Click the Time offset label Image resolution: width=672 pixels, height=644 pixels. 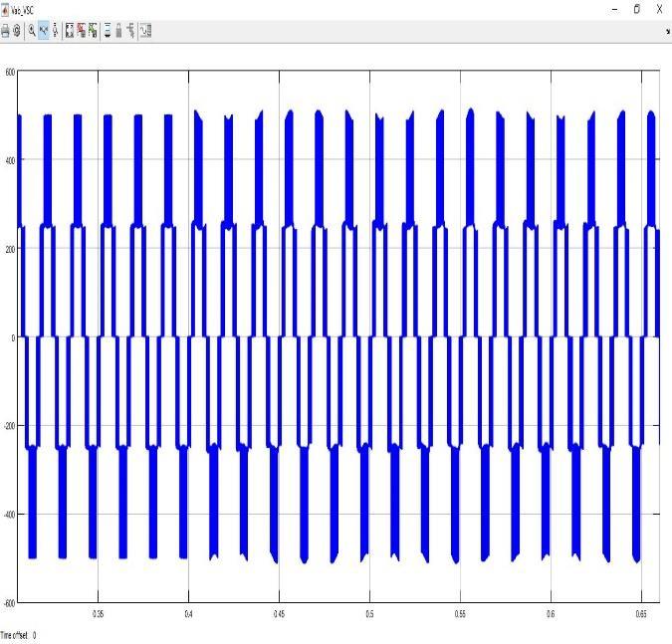point(14,635)
